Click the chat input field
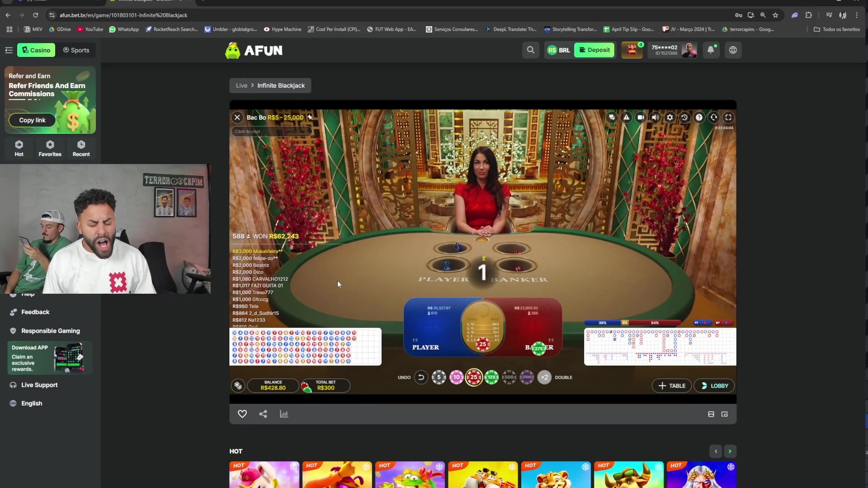The width and height of the screenshot is (868, 488). [x=271, y=131]
